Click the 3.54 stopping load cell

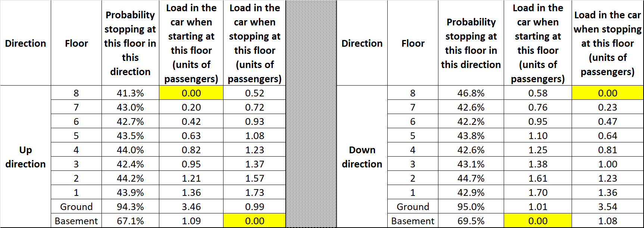pos(607,207)
